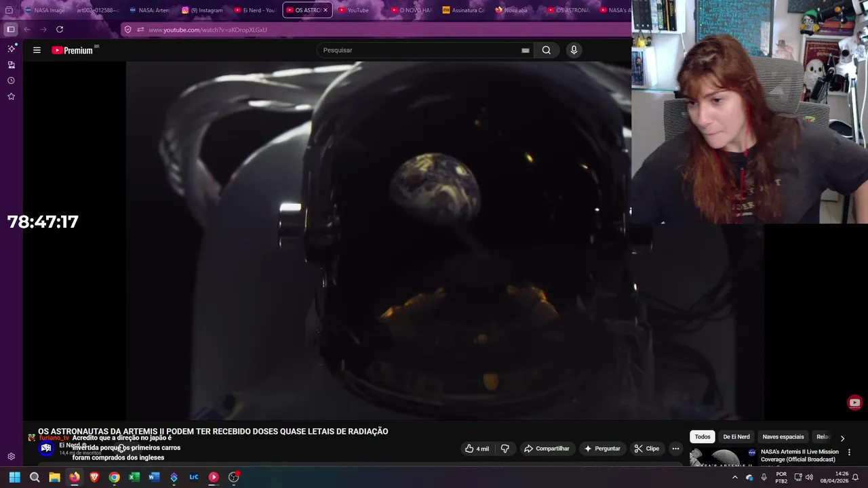Image resolution: width=868 pixels, height=488 pixels.
Task: Switch to the (9) Instagram tab
Action: [x=202, y=10]
